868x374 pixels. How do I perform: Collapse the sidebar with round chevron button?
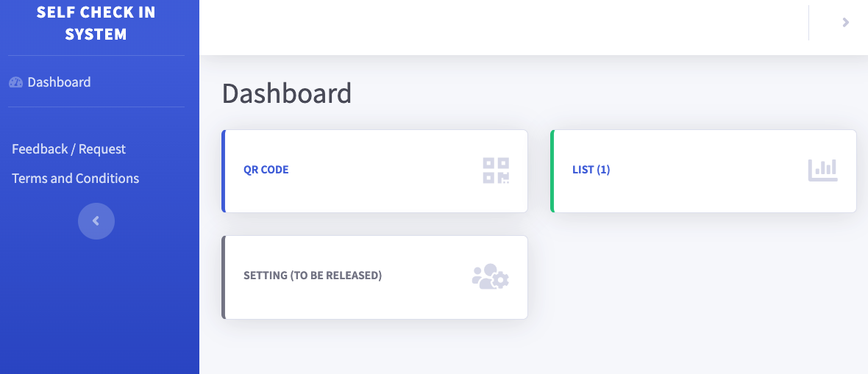pyautogui.click(x=96, y=221)
